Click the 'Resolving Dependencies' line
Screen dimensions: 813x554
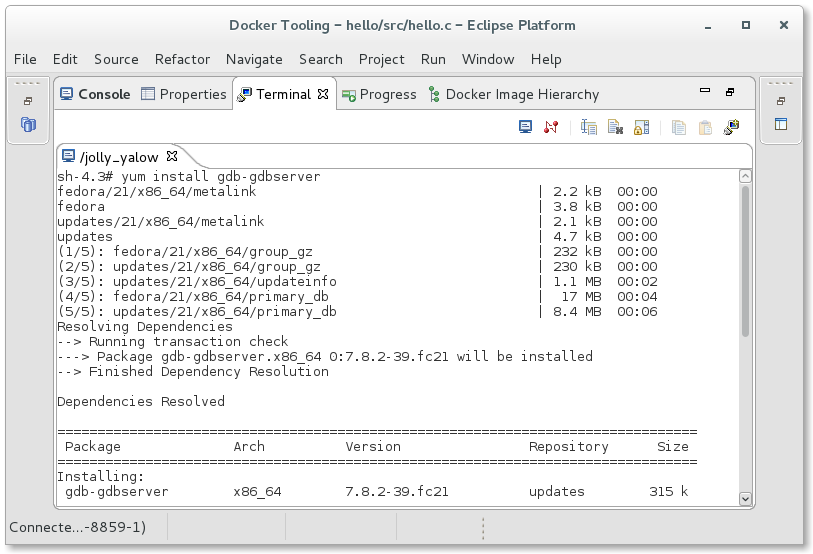(x=145, y=326)
